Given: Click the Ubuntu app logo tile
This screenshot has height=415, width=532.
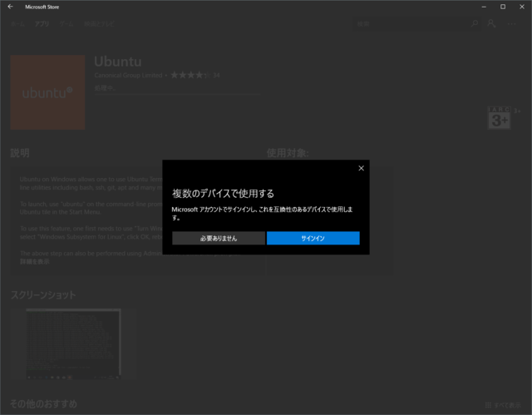Looking at the screenshot, I should tap(47, 92).
